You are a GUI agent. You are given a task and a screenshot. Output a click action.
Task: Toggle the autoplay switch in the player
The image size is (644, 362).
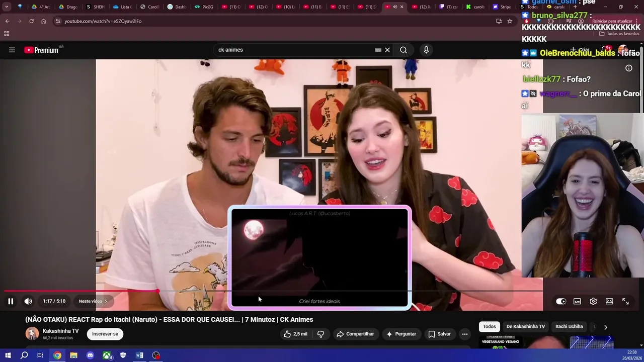[x=561, y=301]
